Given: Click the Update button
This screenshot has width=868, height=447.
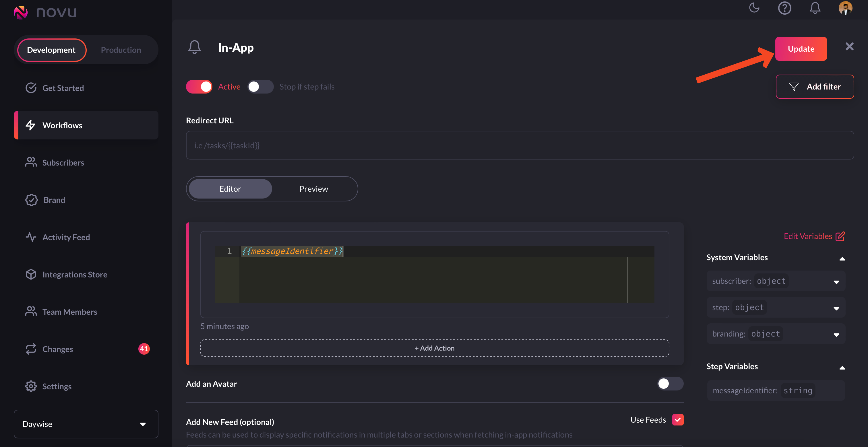Looking at the screenshot, I should tap(801, 49).
